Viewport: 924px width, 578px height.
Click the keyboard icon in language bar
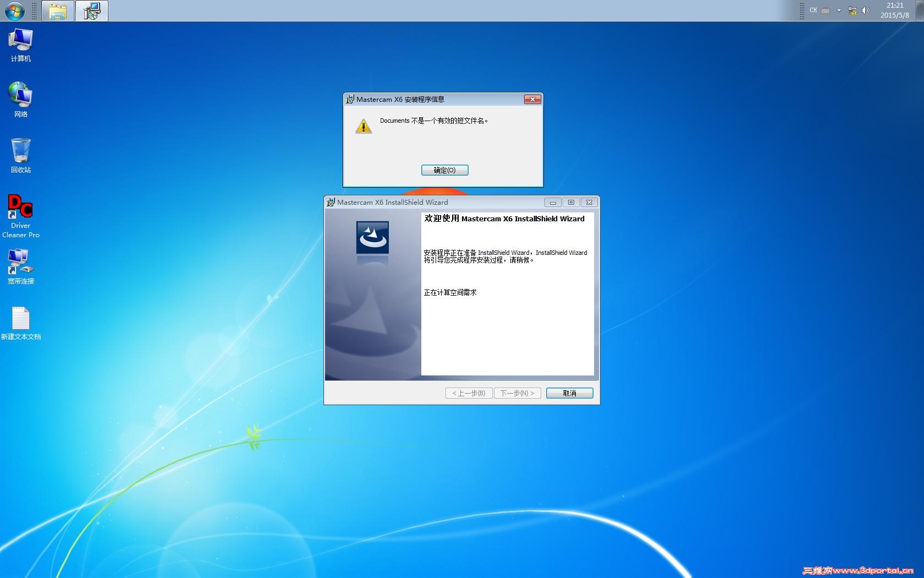pyautogui.click(x=826, y=10)
